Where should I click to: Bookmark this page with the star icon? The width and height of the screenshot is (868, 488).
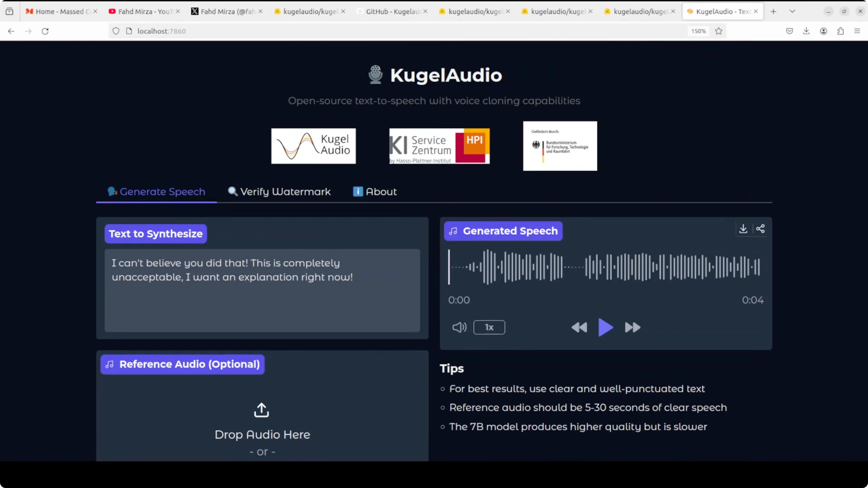coord(719,31)
